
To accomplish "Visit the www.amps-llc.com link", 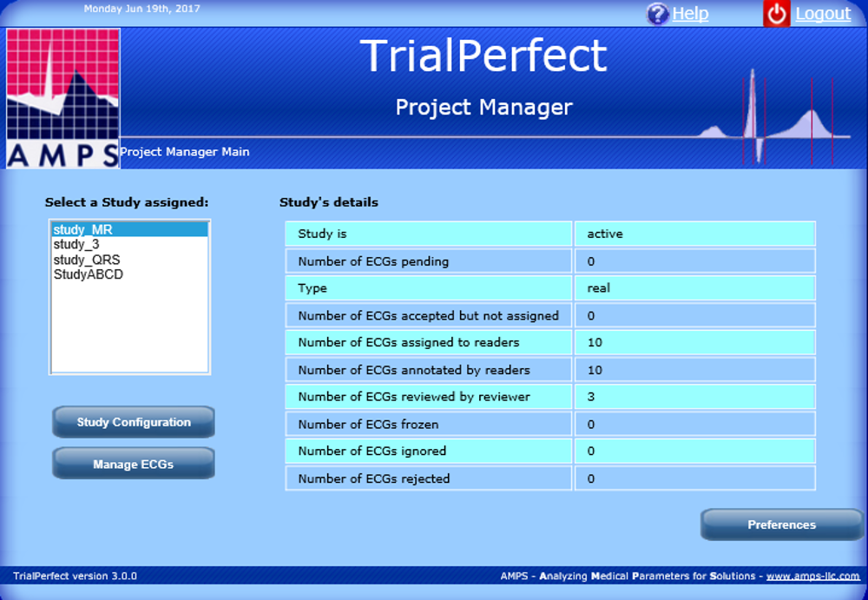I will click(x=812, y=577).
